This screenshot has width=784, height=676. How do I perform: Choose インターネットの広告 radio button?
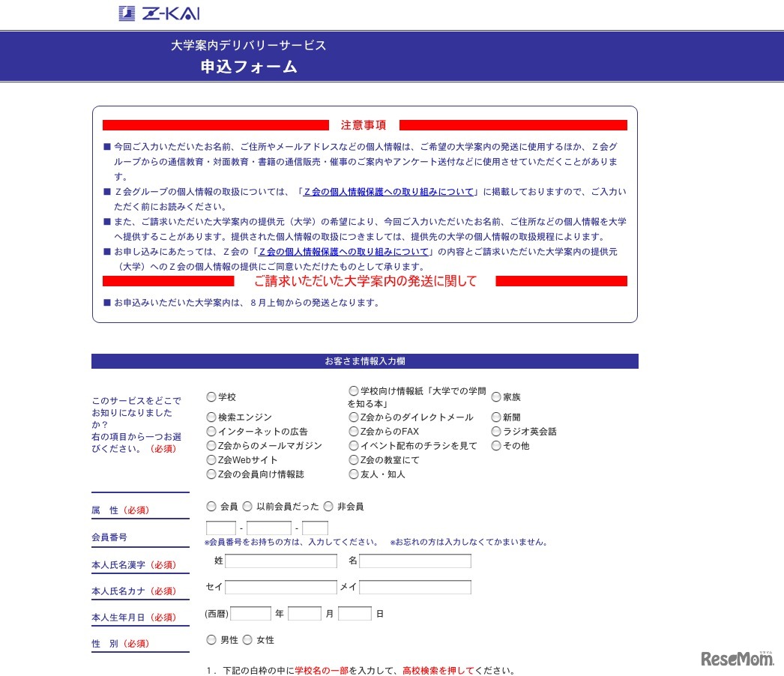tap(211, 432)
